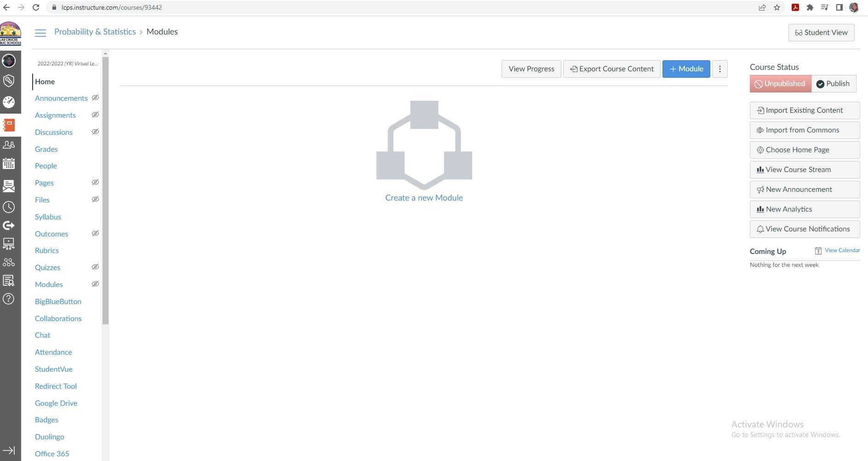Expand the global navigation with the arrow icon

9,450
